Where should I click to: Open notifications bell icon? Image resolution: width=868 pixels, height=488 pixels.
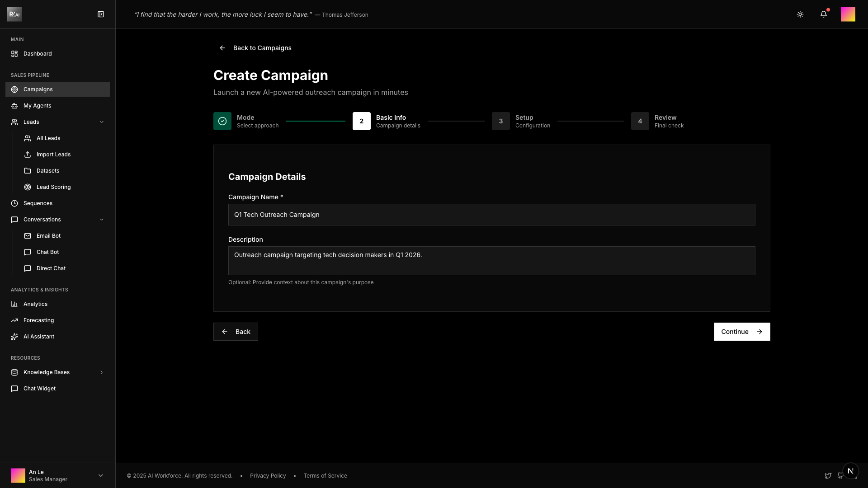tap(823, 14)
